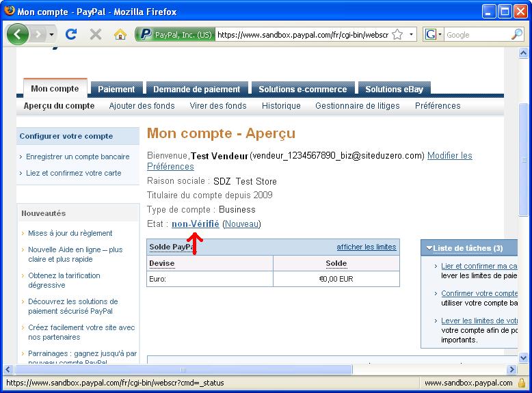Click the horizontal scrollbar left arrow
The height and width of the screenshot is (393, 532).
click(8, 370)
